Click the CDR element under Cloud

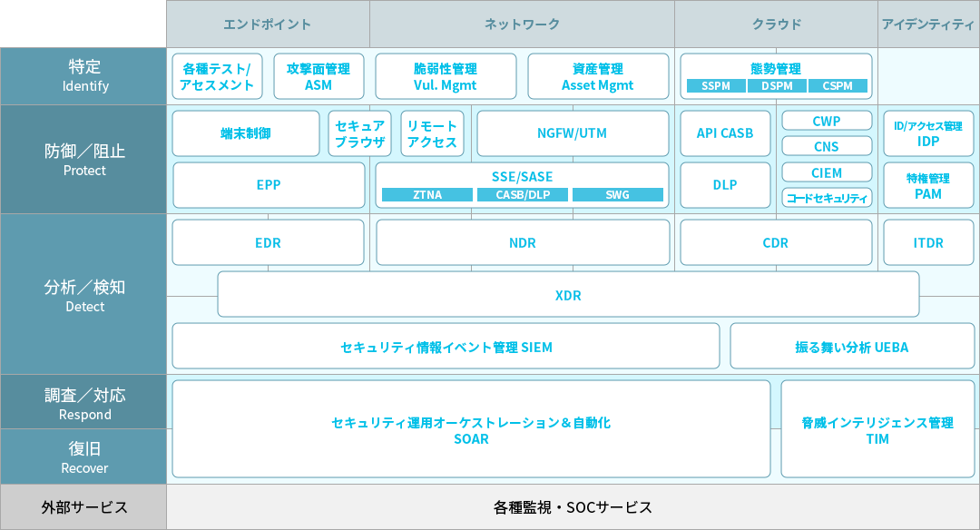(776, 242)
